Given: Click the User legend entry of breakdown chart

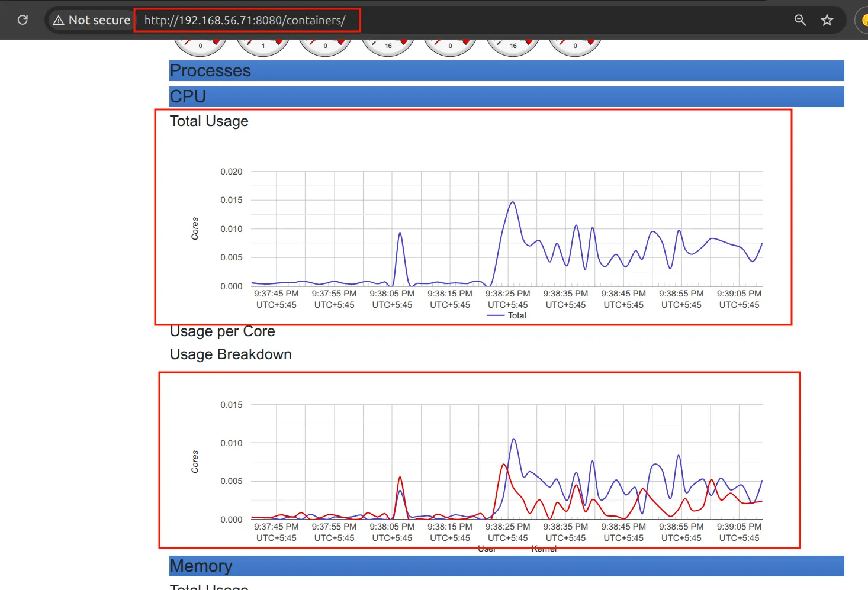Looking at the screenshot, I should tap(477, 549).
